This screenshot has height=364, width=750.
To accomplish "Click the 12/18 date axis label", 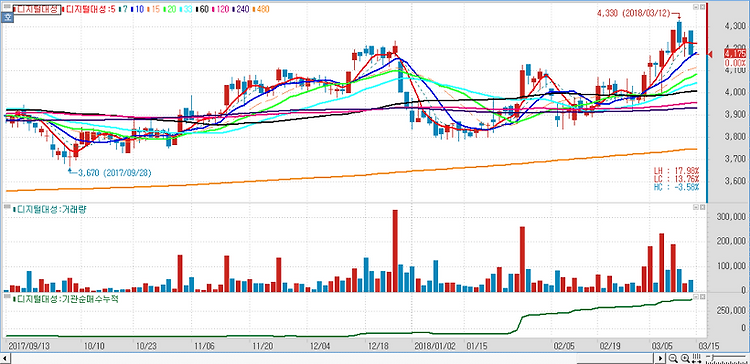I will pos(377,345).
